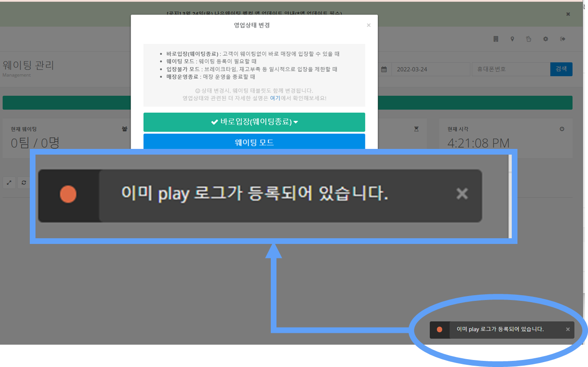Select the 2022-03-24 date field
Image resolution: width=588 pixels, height=367 pixels.
pyautogui.click(x=431, y=69)
